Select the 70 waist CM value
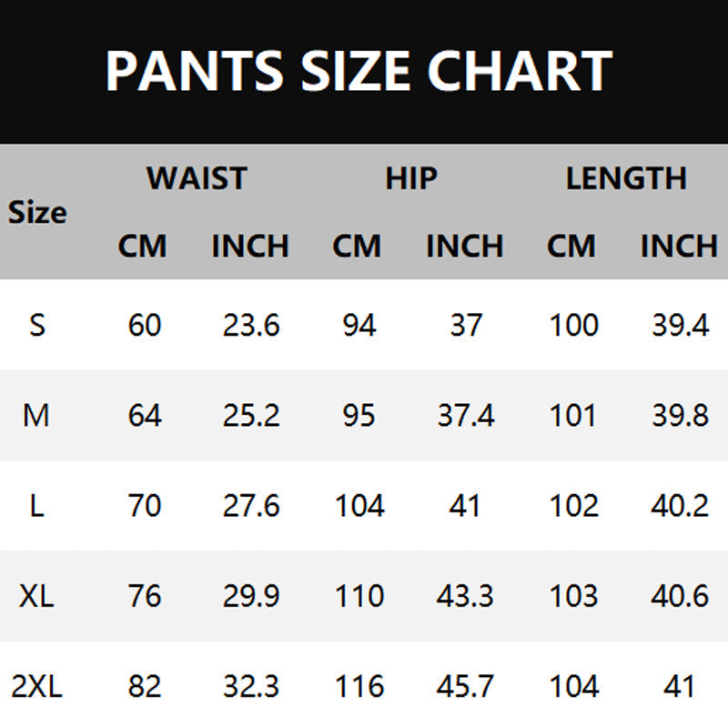 coord(145,506)
